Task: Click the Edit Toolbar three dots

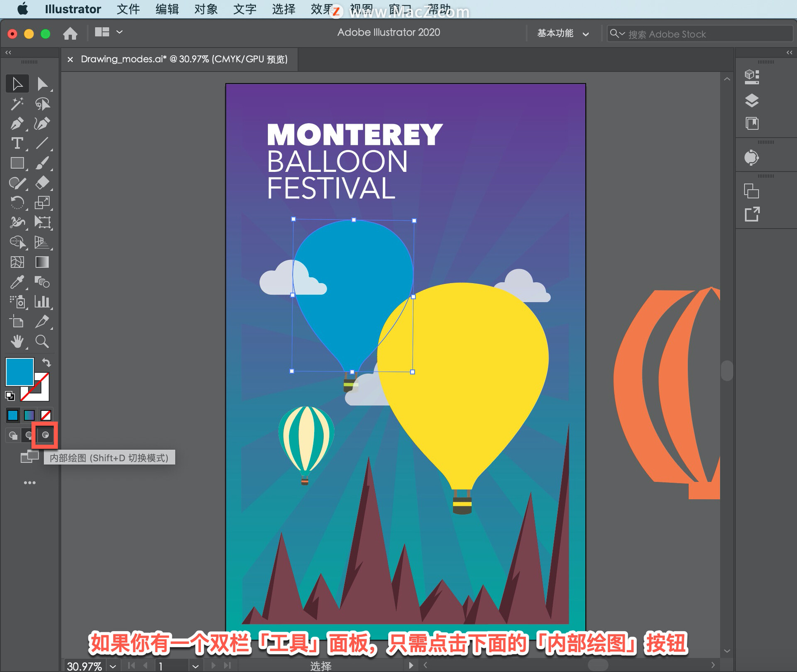Action: coord(29,482)
